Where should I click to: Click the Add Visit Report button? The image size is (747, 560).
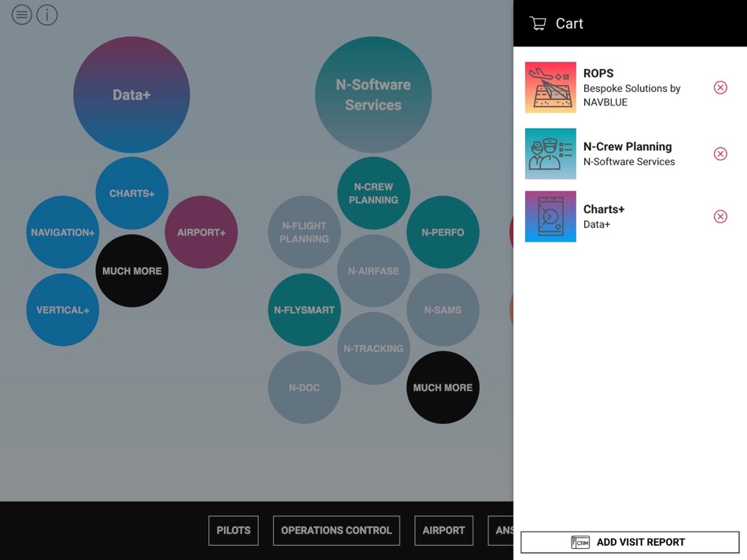click(x=629, y=542)
